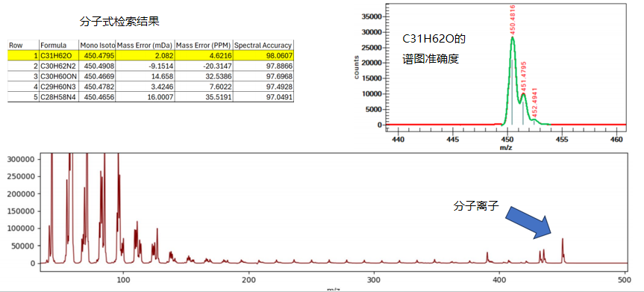Click the spectrum peak near m/z 390
Screen dimensions: 644x292
pyautogui.click(x=487, y=258)
